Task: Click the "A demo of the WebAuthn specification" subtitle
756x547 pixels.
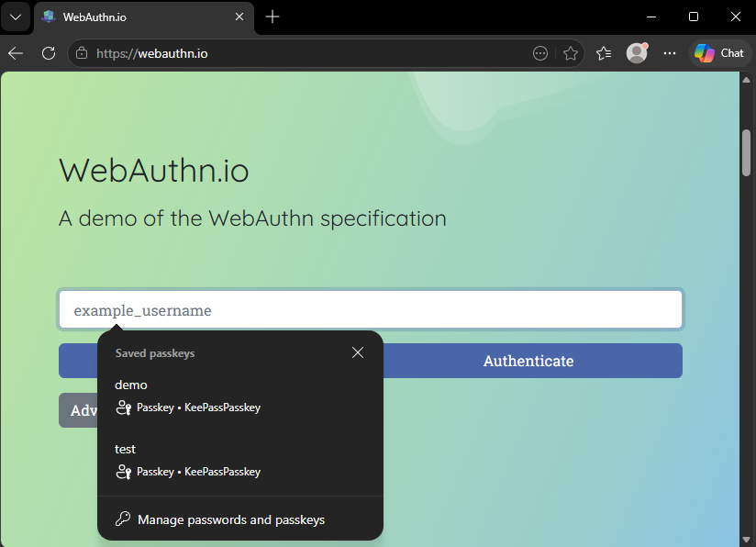Action: 252,218
